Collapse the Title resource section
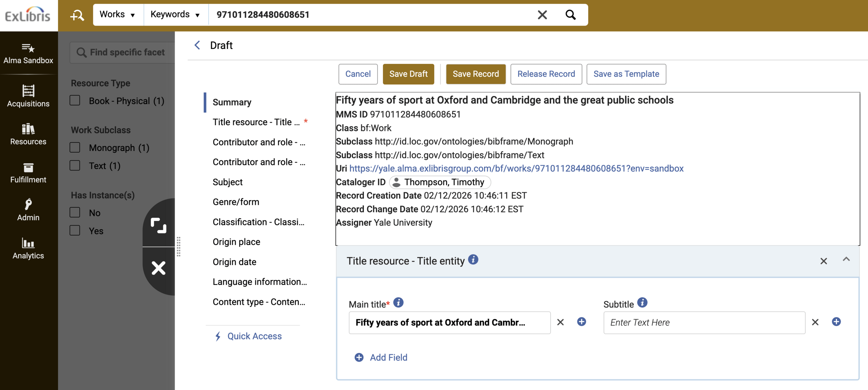868x390 pixels. click(x=846, y=260)
